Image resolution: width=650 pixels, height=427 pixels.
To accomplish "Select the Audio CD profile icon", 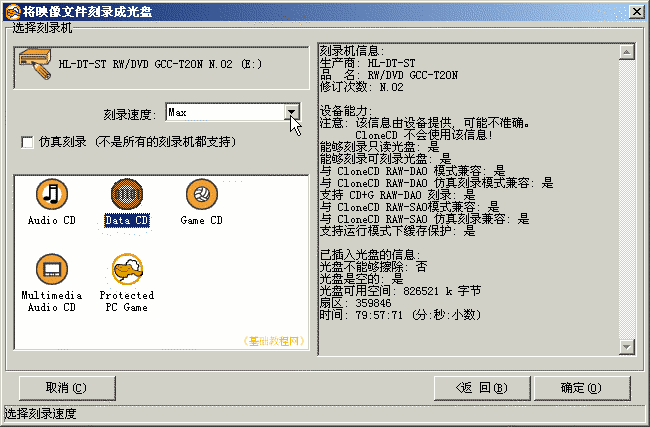I will click(x=52, y=194).
